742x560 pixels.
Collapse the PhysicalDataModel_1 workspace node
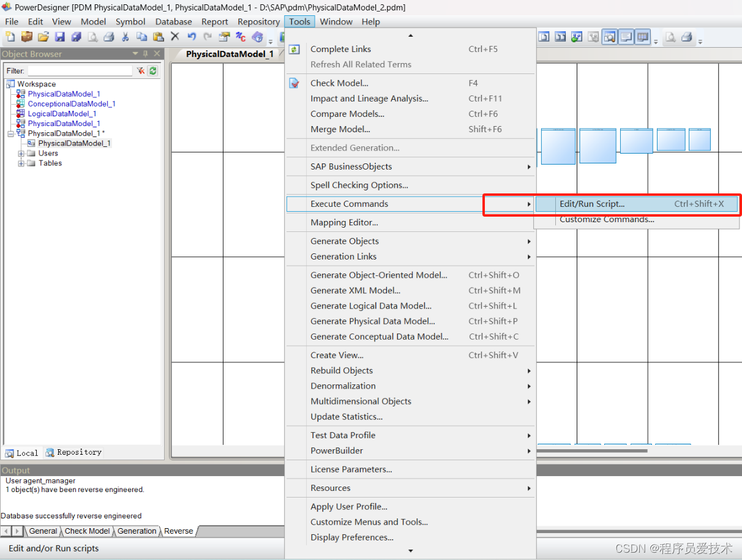click(10, 133)
